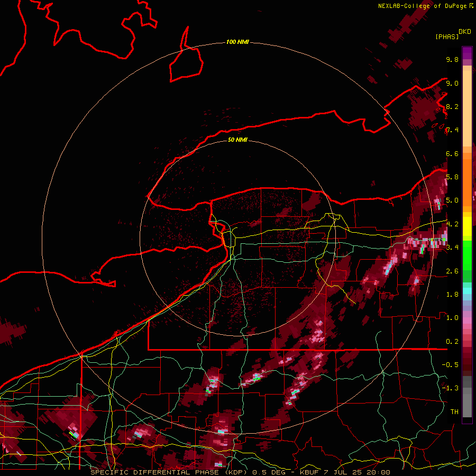
Task: Click the yellow segment of the color bar
Action: click(467, 226)
